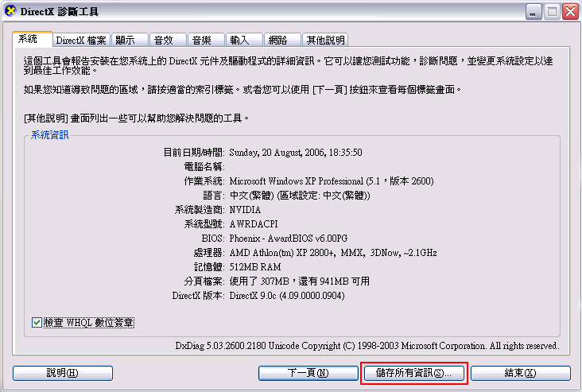
Task: Switch to the 網路 tab
Action: point(282,40)
